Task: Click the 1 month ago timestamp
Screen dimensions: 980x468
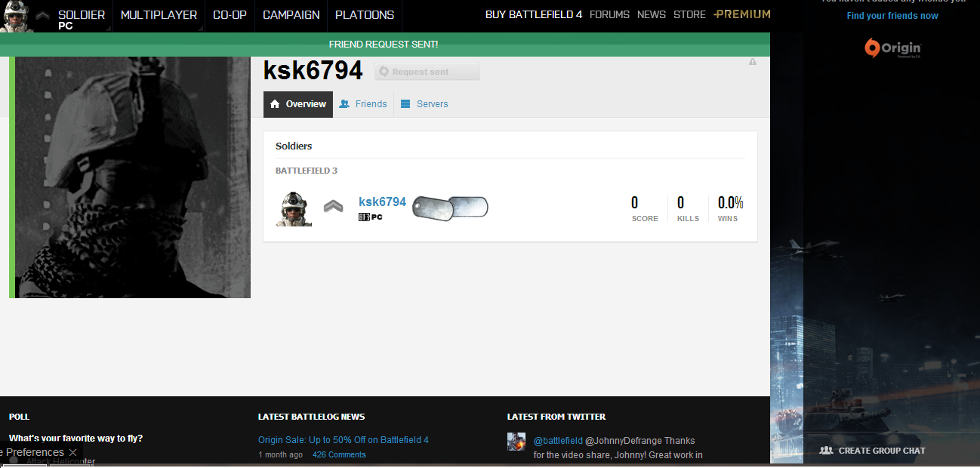Action: [x=280, y=454]
